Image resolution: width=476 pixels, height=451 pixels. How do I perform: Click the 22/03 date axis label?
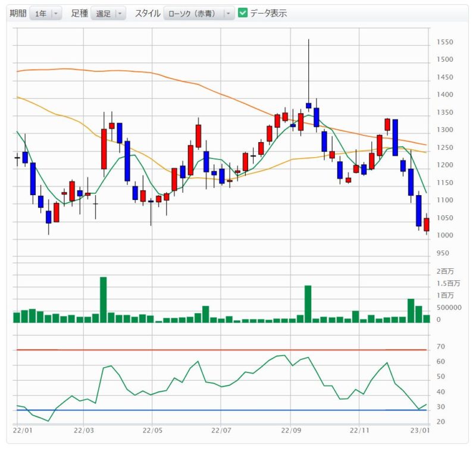[x=84, y=431]
